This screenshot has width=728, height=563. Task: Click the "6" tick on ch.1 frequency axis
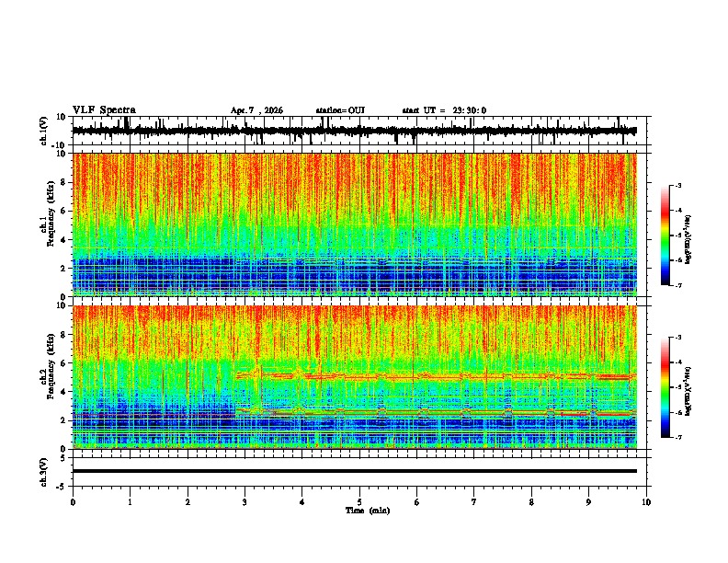pyautogui.click(x=63, y=212)
